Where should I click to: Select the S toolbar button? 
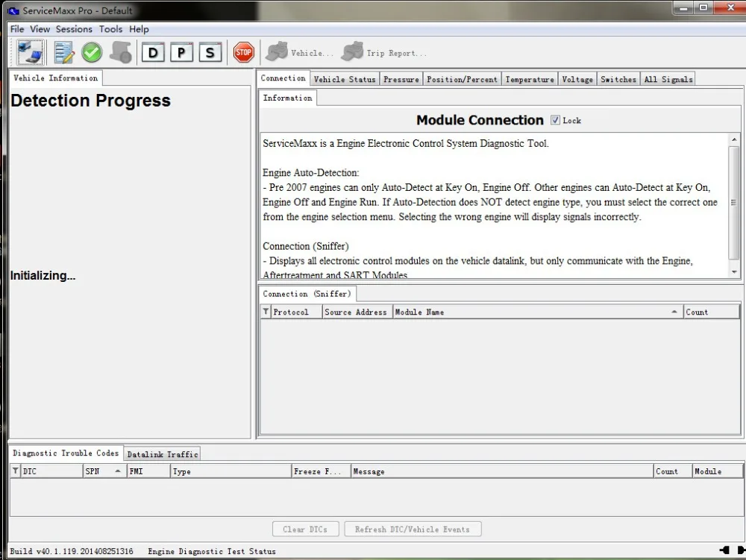coord(210,52)
